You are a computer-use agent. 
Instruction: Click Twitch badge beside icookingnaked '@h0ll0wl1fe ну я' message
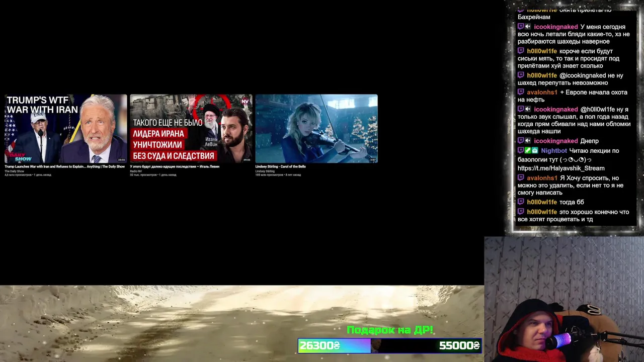[521, 109]
